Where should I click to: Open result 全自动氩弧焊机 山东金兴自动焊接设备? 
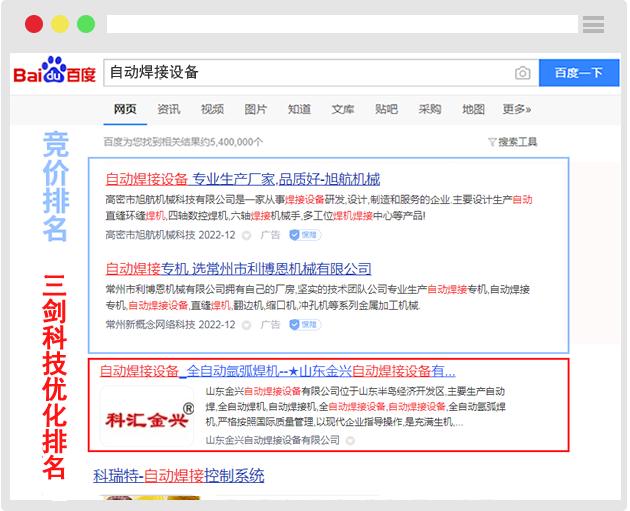click(x=277, y=371)
